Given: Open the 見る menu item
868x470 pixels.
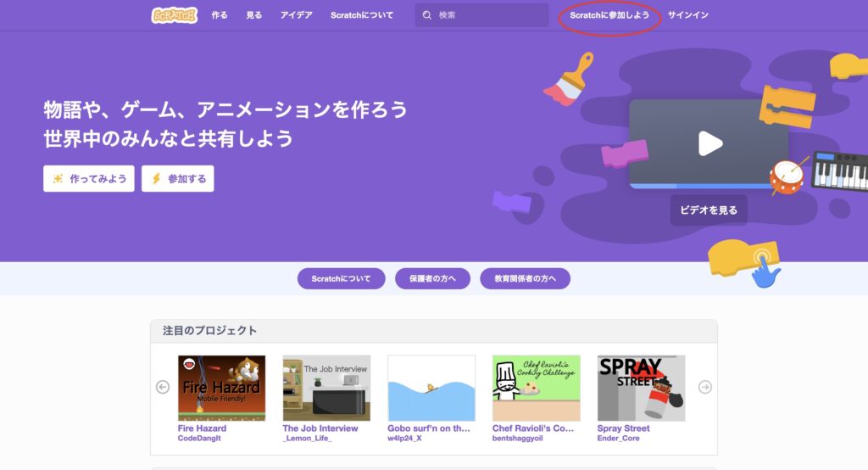Looking at the screenshot, I should click(x=254, y=15).
